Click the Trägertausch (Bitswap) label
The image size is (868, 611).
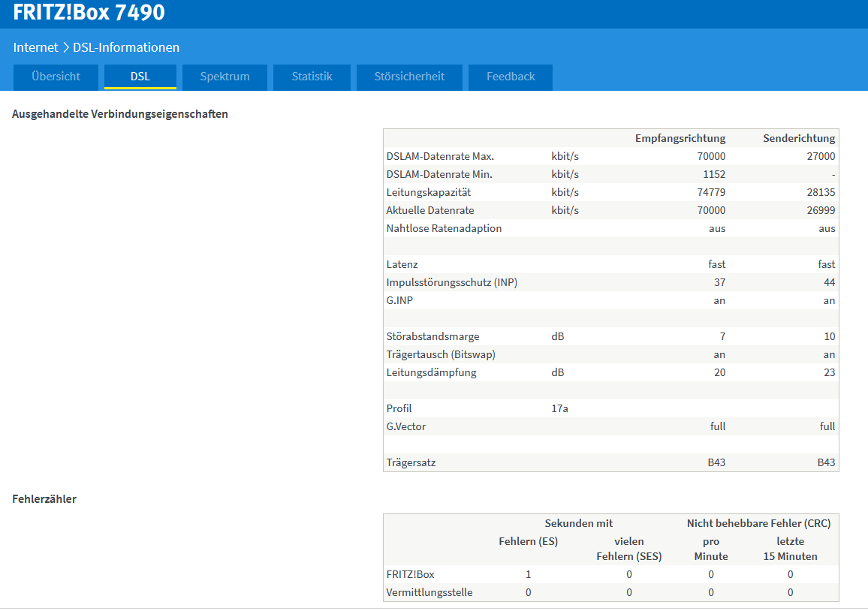[441, 354]
